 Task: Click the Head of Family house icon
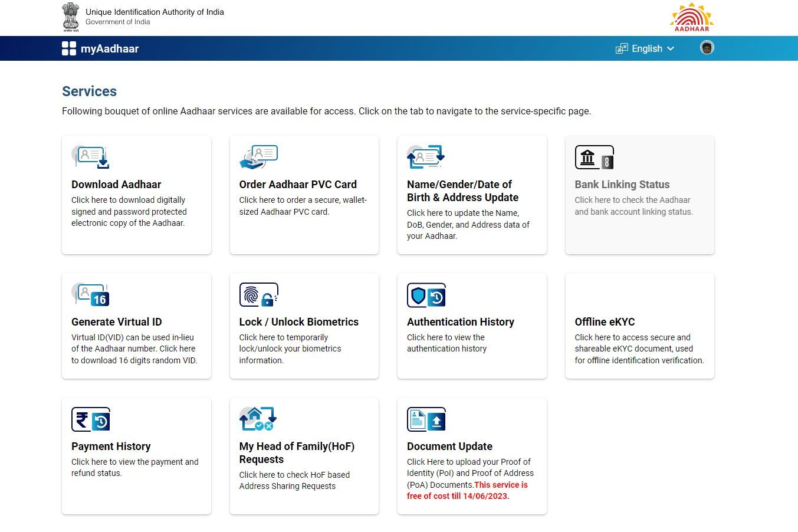258,419
